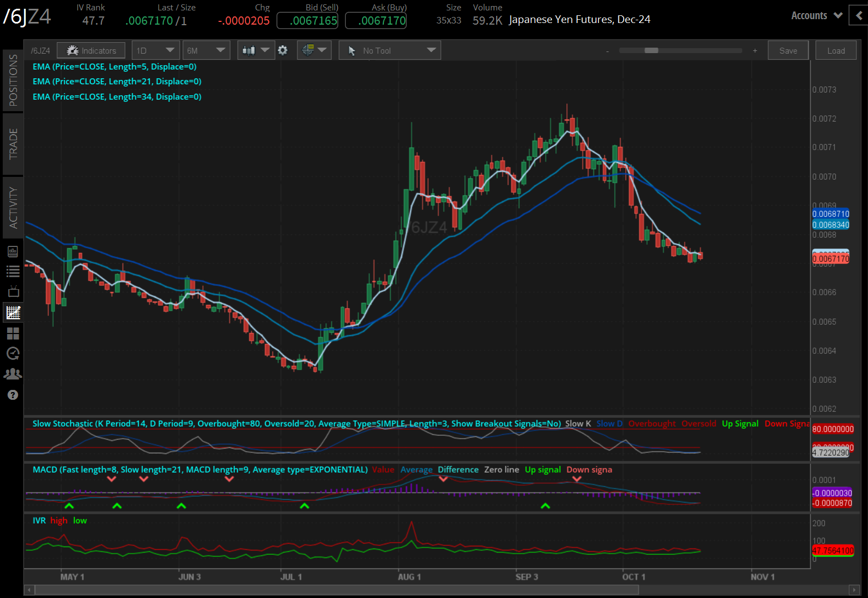Click the chart settings gear icon
Screen dimensions: 868x598
click(283, 50)
